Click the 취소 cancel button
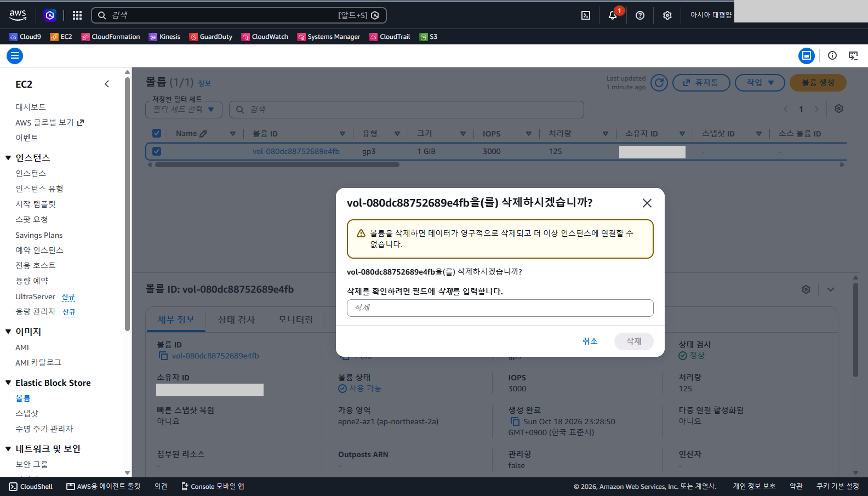The width and height of the screenshot is (868, 496). tap(590, 341)
